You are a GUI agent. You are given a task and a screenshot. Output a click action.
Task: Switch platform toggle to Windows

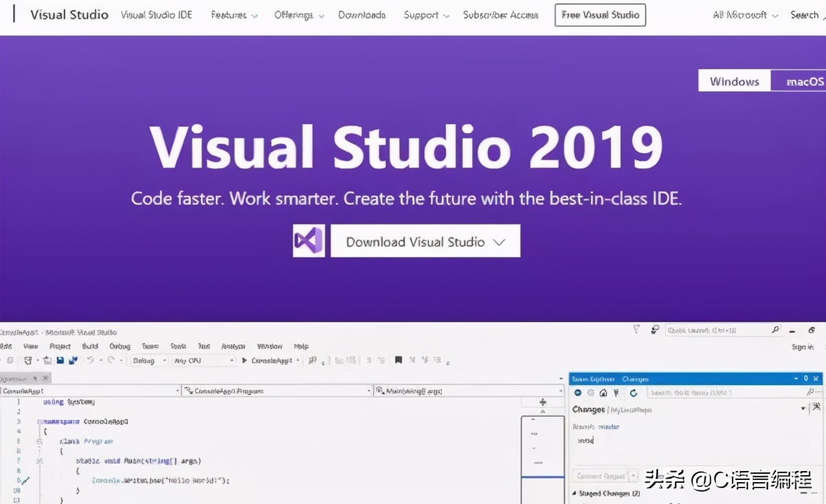point(734,81)
